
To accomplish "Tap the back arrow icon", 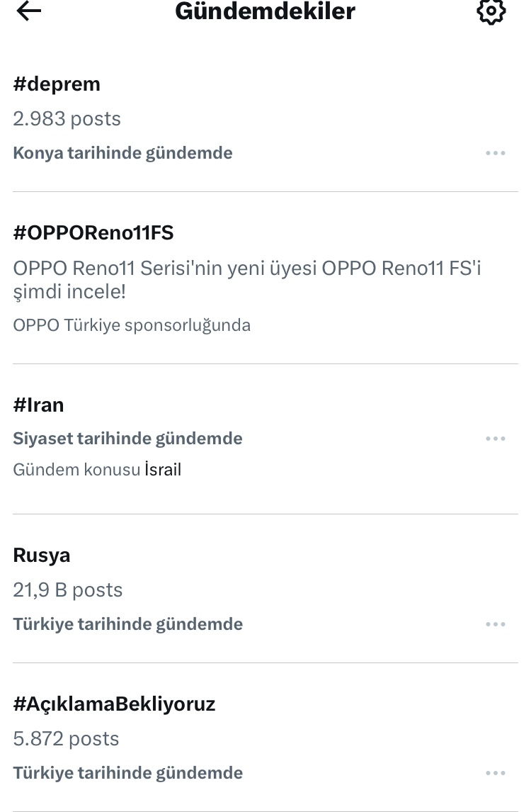I will [28, 11].
